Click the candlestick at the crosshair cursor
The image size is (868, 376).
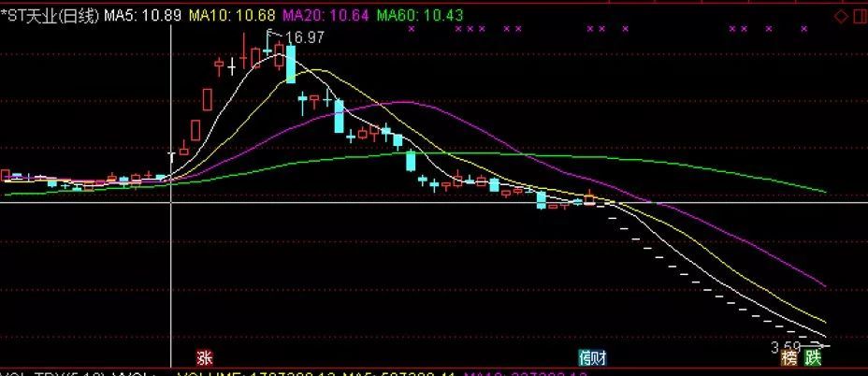(171, 157)
